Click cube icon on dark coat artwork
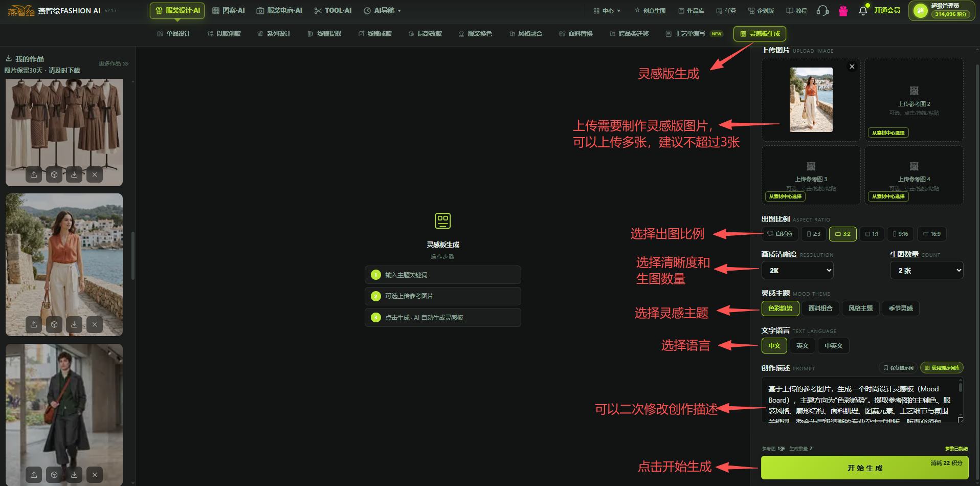 pos(54,475)
